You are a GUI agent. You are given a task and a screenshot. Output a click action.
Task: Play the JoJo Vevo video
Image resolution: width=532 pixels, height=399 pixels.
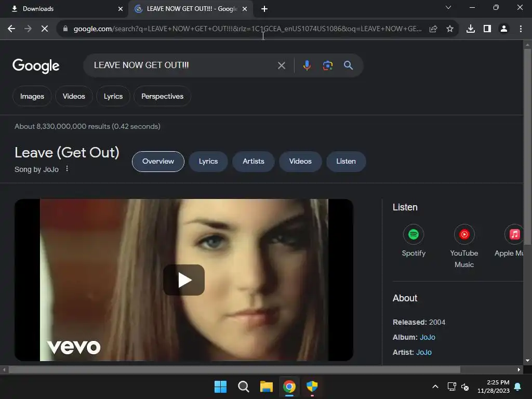click(184, 280)
